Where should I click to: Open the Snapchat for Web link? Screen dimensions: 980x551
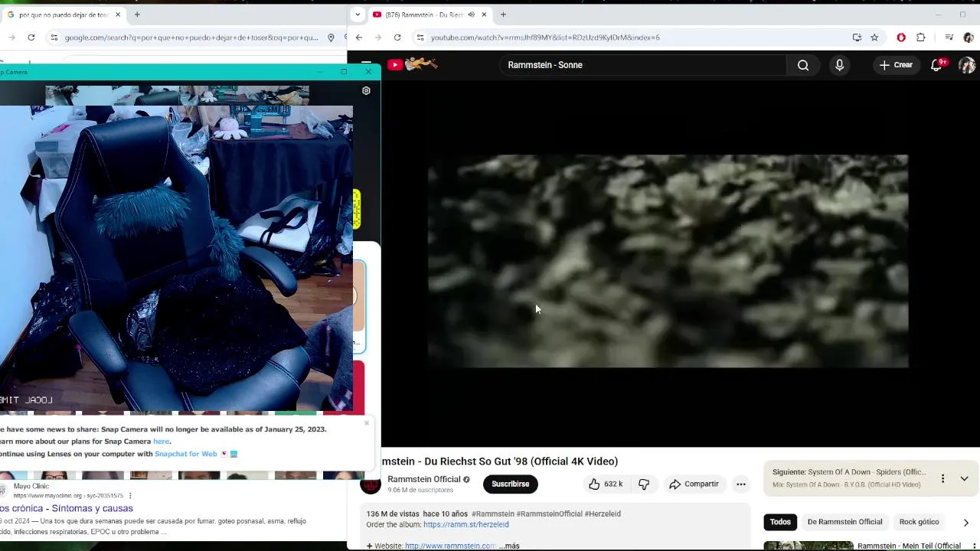(x=186, y=454)
